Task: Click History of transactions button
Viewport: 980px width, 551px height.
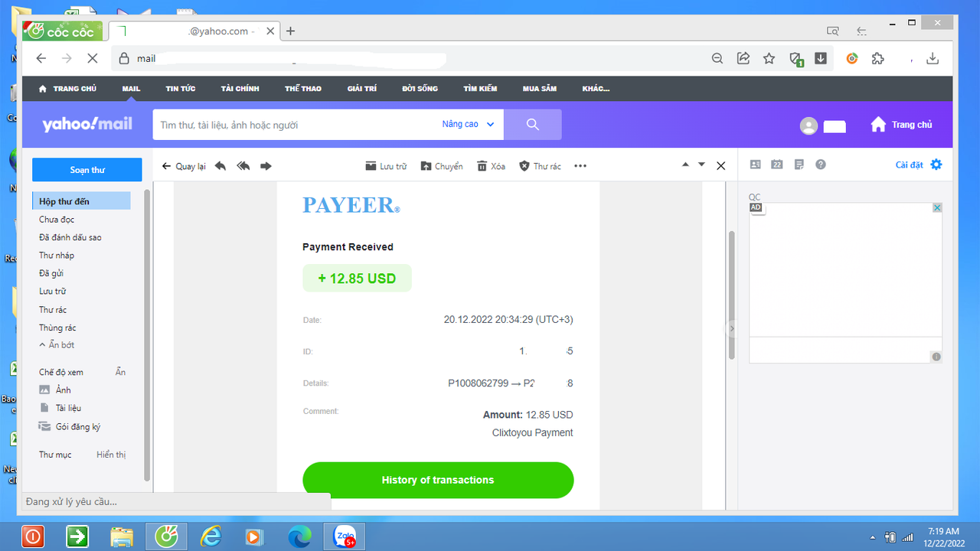Action: [438, 480]
